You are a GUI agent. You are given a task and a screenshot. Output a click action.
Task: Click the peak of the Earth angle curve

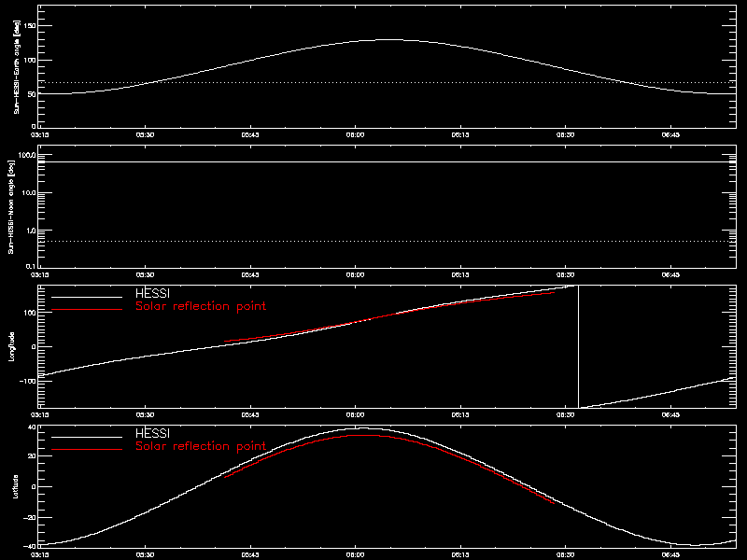pyautogui.click(x=389, y=40)
